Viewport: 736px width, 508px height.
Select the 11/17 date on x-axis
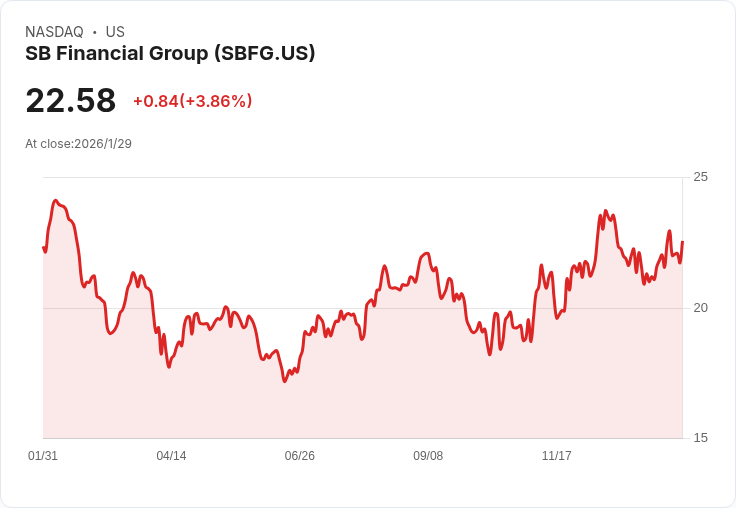(556, 456)
